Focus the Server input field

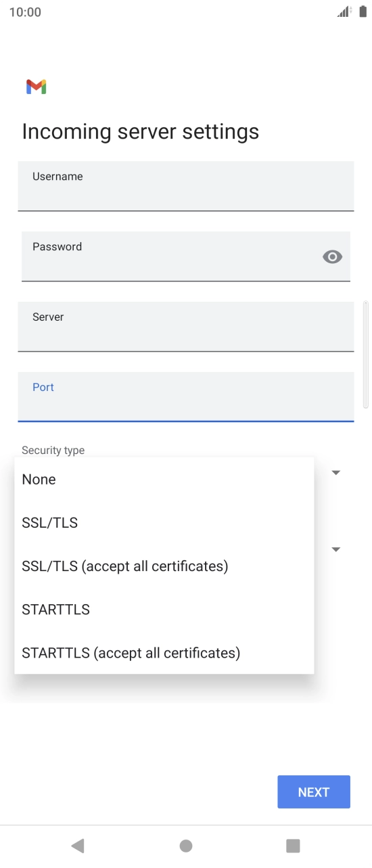click(x=186, y=327)
